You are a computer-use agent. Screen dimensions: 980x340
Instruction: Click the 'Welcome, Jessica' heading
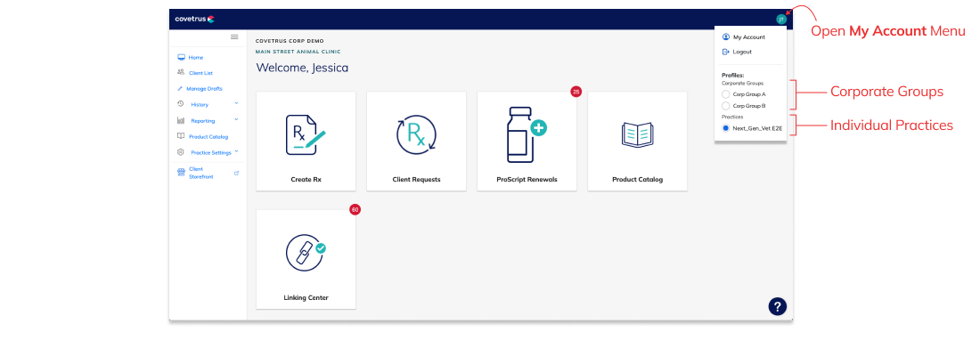pos(302,68)
